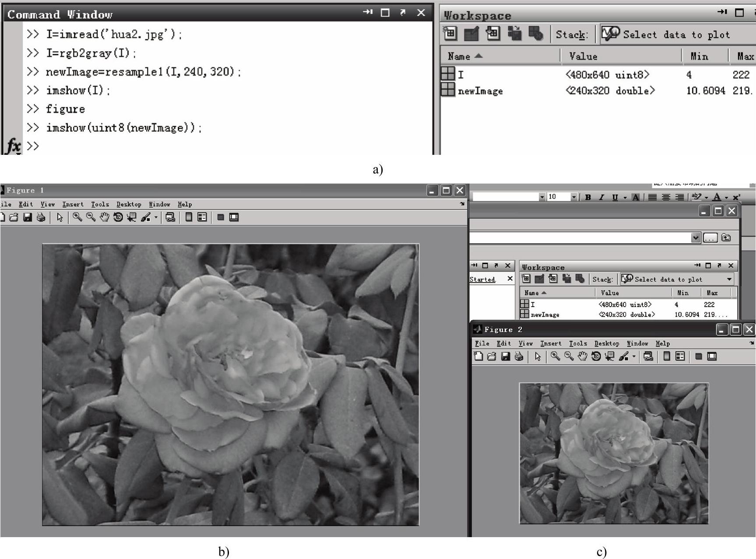
Task: Open the font name dropdown arrow
Action: [542, 197]
